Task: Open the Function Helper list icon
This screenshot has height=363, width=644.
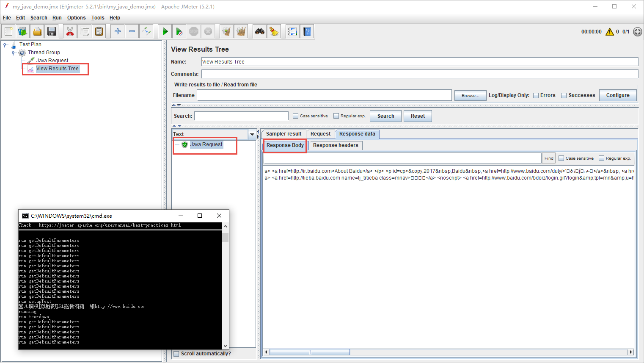Action: tap(292, 31)
